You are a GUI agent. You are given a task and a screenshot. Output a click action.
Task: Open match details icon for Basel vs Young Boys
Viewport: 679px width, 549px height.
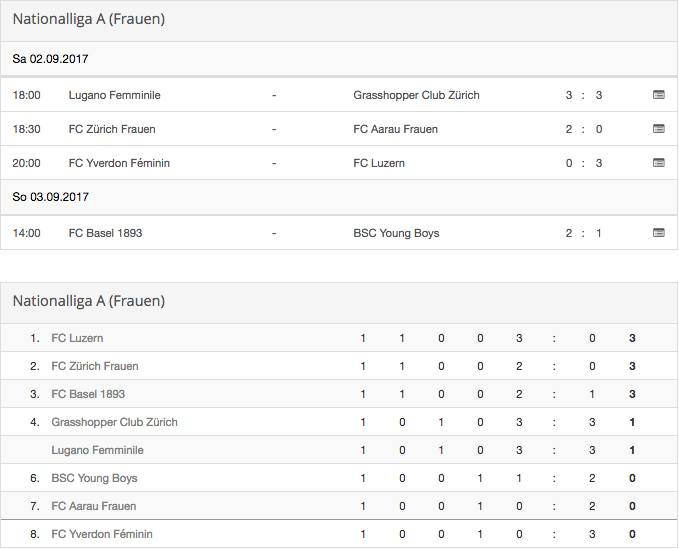[658, 233]
